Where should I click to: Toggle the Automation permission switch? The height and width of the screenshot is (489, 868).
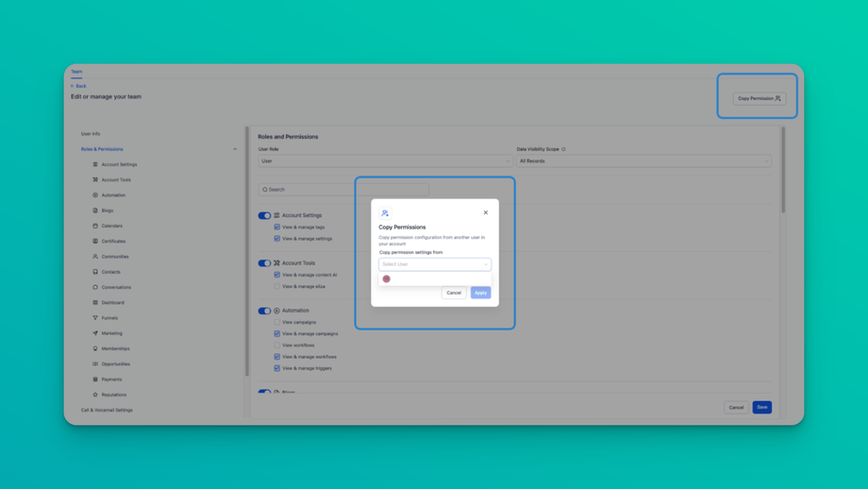point(264,311)
